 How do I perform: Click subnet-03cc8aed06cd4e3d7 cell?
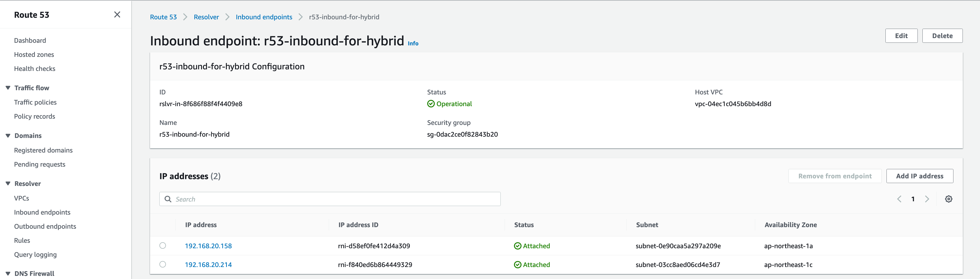click(x=678, y=265)
